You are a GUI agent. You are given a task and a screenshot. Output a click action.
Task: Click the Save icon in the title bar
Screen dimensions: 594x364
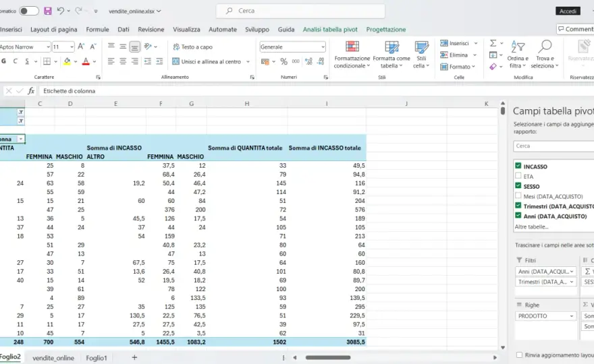[48, 11]
